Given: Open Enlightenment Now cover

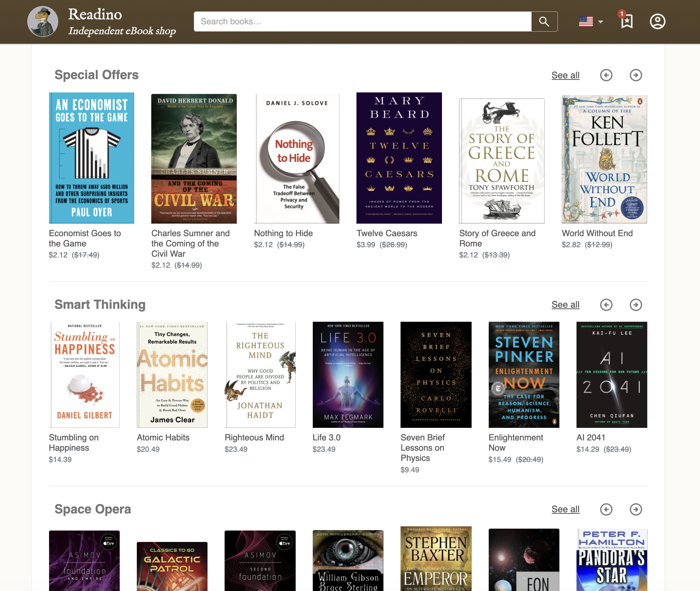Looking at the screenshot, I should pyautogui.click(x=524, y=375).
